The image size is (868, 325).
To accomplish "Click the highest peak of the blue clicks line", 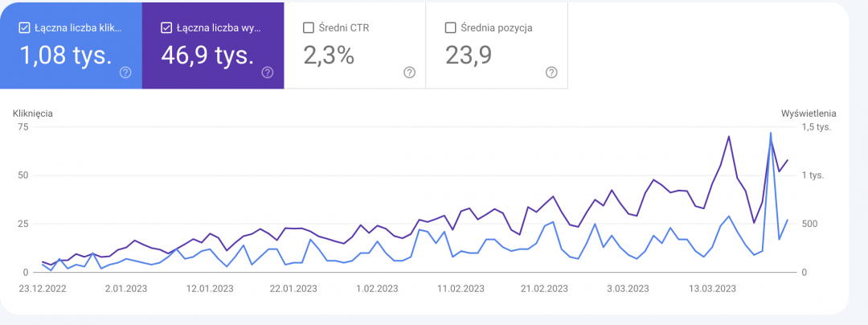I will coord(771,133).
